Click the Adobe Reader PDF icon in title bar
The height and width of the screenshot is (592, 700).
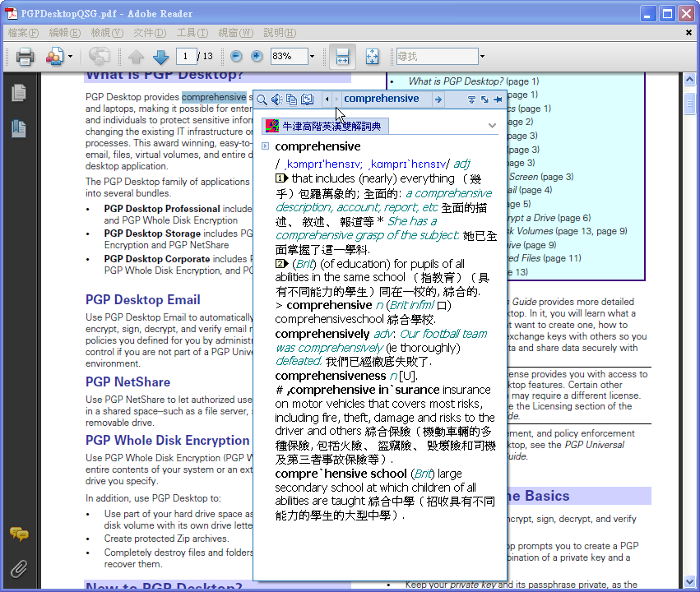click(12, 13)
